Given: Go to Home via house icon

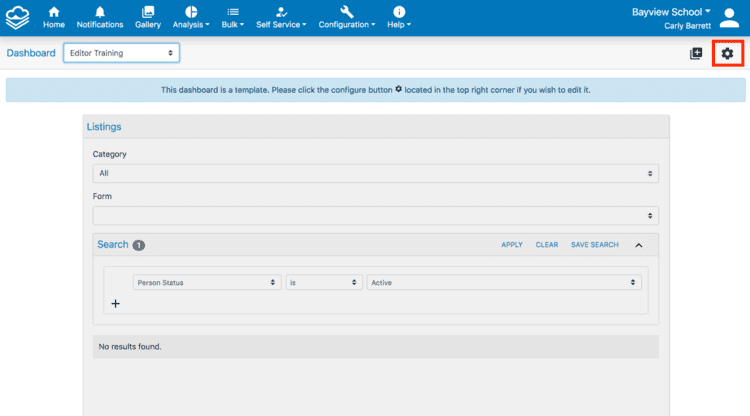Looking at the screenshot, I should click(54, 18).
